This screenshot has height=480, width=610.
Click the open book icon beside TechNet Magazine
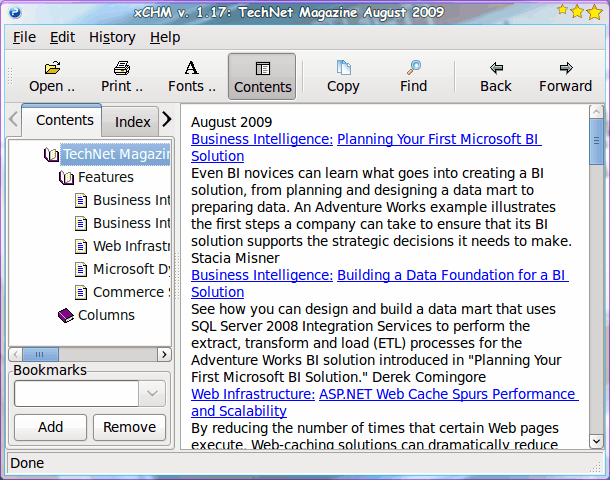click(x=51, y=155)
